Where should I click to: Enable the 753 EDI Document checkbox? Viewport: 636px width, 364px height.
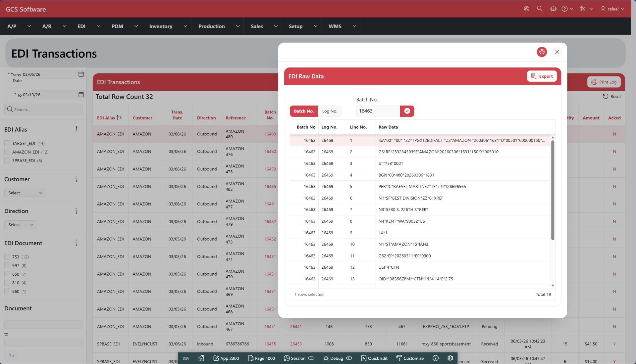pos(7,257)
